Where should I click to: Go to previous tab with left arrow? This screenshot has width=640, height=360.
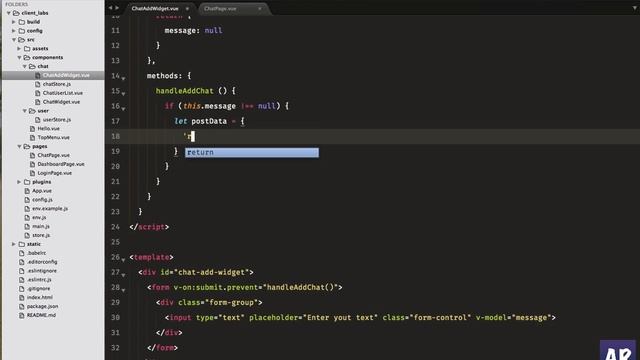click(x=110, y=8)
